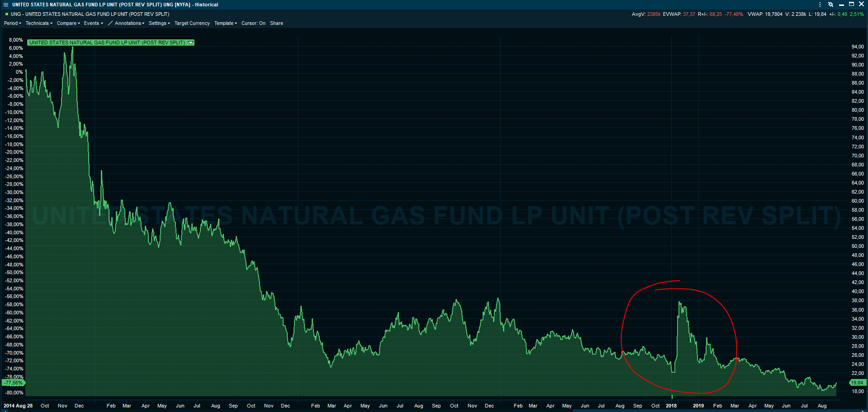This screenshot has height=412, width=868.
Task: Open the Compare dropdown
Action: [x=68, y=23]
